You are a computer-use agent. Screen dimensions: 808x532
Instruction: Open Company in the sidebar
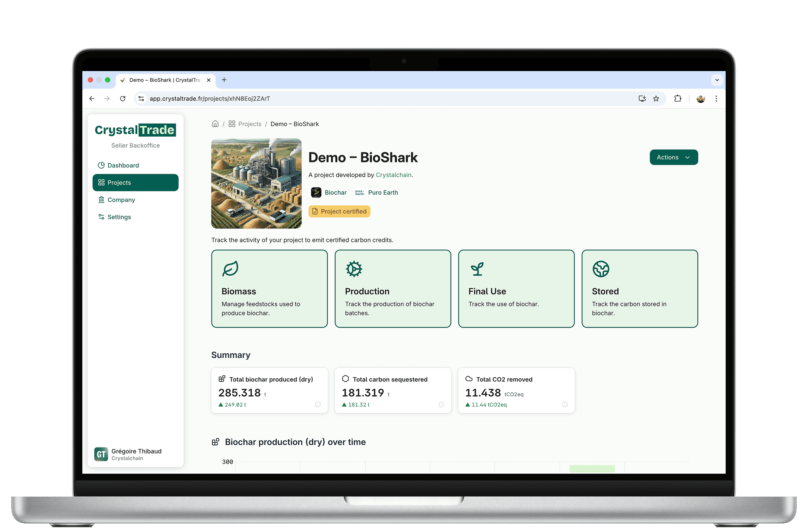click(x=136, y=200)
